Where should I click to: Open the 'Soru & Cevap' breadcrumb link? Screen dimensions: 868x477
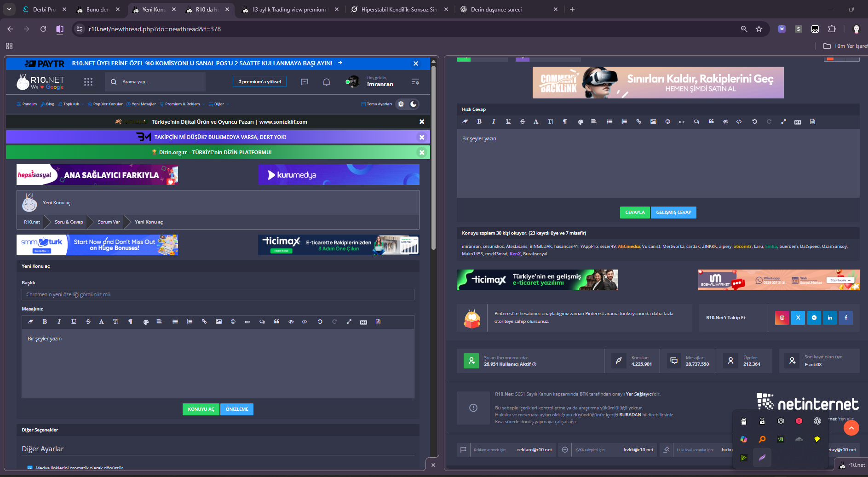[x=69, y=222]
